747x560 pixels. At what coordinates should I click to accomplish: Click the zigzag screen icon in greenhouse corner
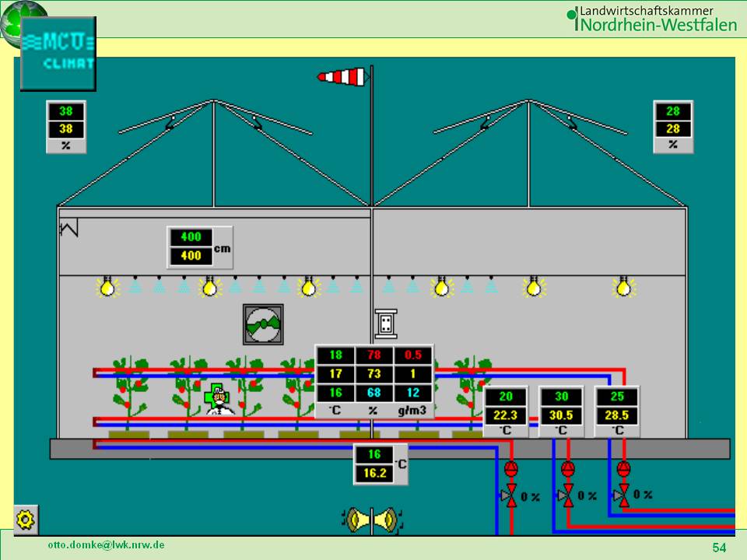[70, 229]
